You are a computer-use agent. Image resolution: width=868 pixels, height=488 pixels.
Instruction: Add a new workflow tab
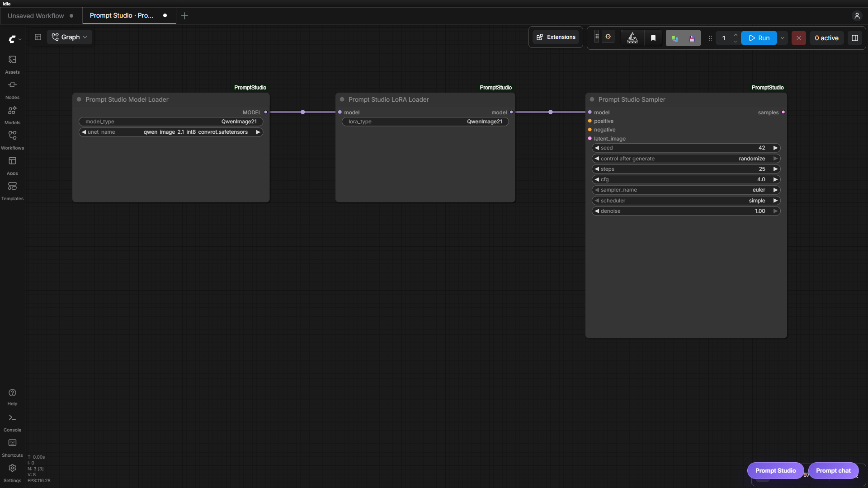point(184,16)
